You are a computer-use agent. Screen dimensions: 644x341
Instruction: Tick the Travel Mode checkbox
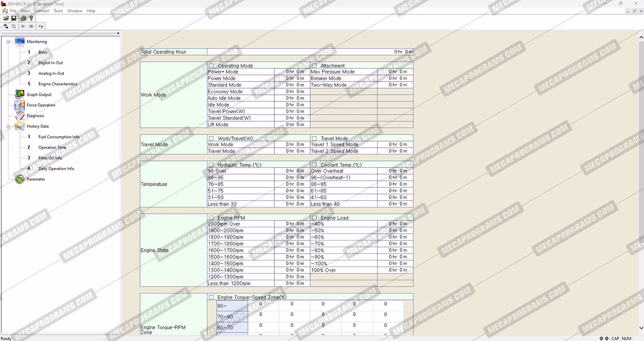[314, 138]
